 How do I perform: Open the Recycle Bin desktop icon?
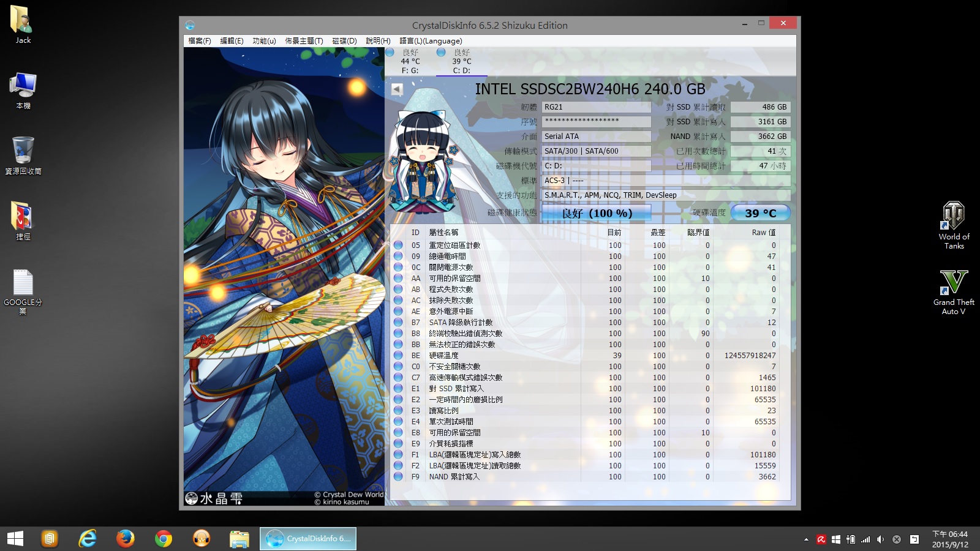23,156
